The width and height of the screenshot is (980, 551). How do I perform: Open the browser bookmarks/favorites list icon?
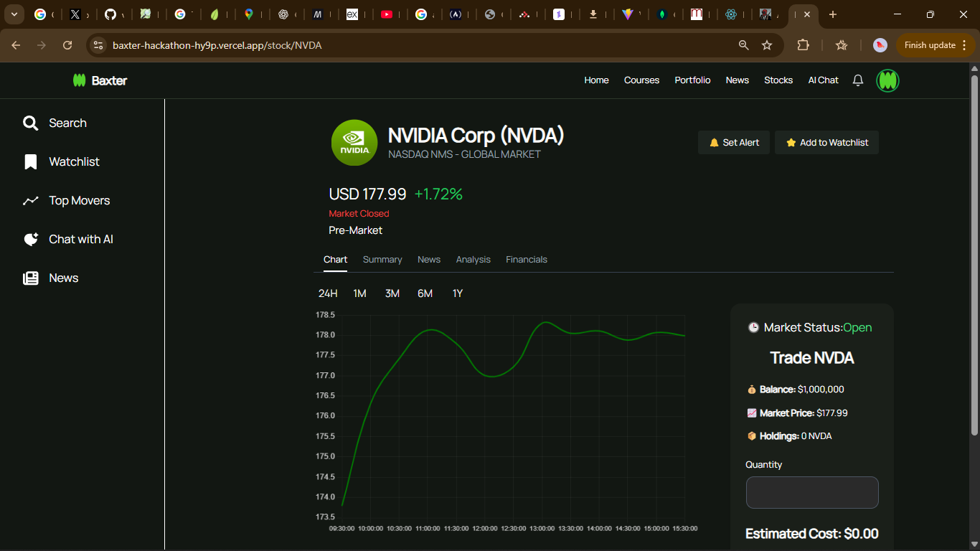(x=842, y=45)
